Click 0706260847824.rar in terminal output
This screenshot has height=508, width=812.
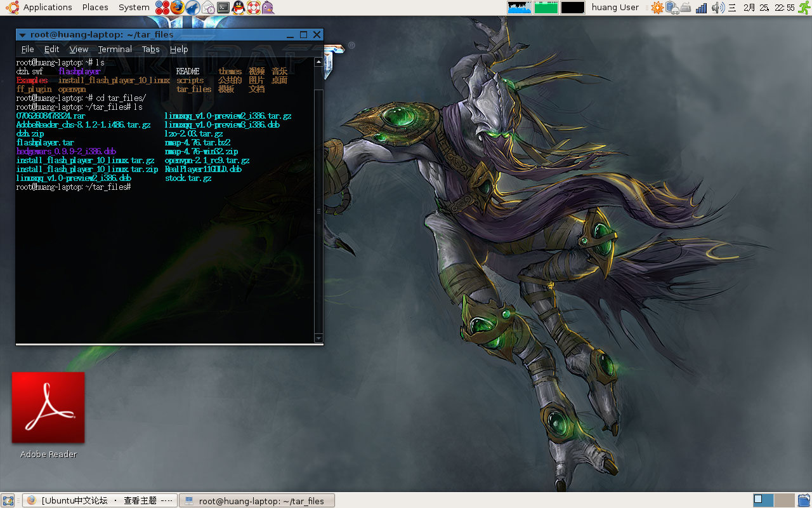[51, 116]
